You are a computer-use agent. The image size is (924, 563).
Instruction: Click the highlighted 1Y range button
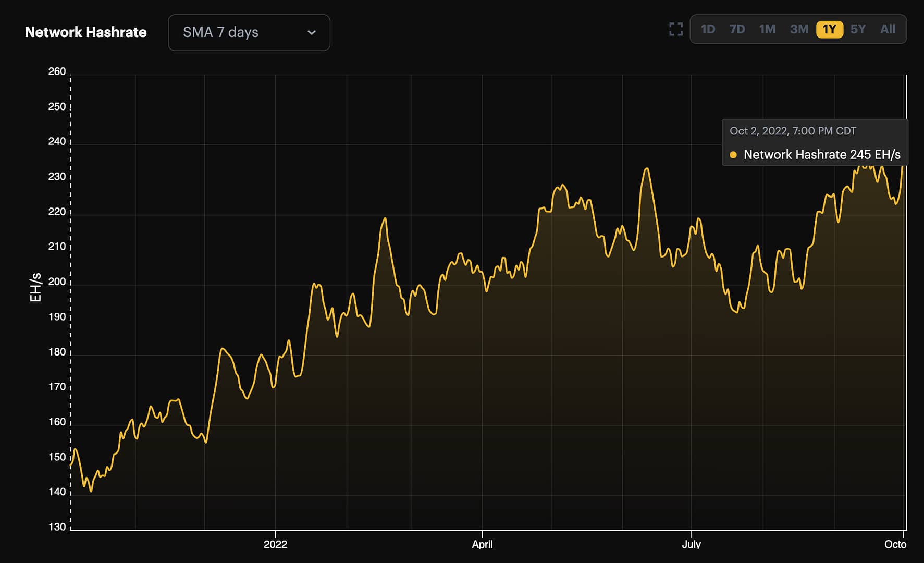pos(829,29)
